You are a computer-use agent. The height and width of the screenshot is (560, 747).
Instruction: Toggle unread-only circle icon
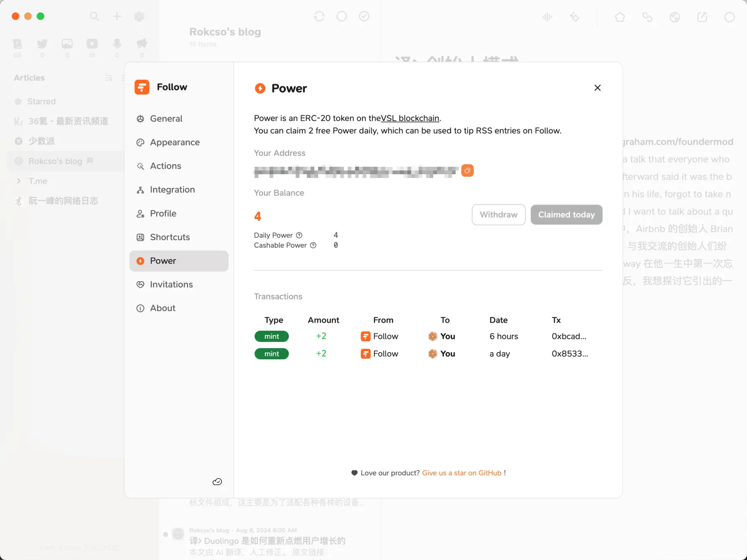(342, 16)
